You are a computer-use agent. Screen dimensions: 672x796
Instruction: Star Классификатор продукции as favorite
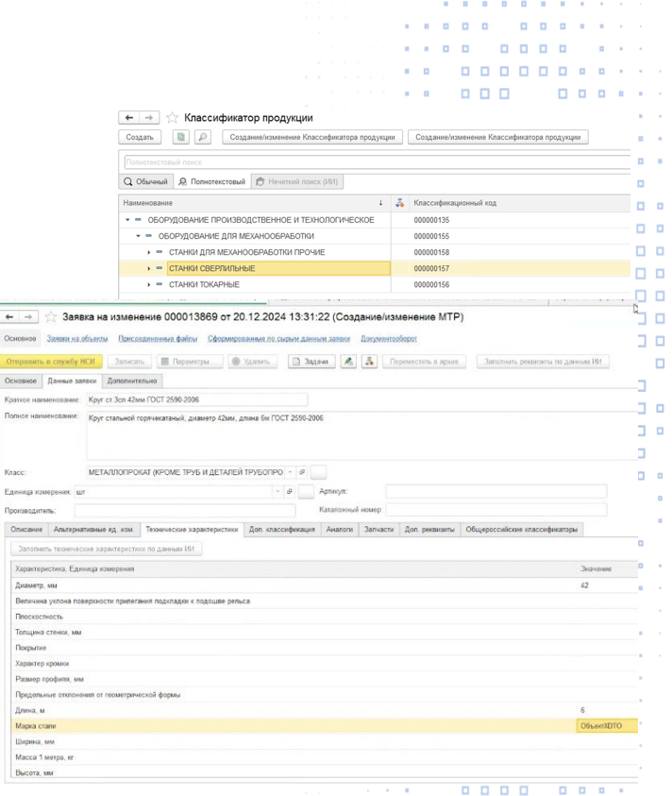click(x=173, y=118)
